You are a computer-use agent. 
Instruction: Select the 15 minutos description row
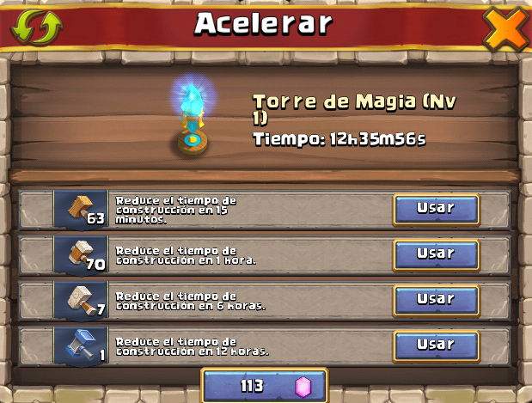pos(265,210)
